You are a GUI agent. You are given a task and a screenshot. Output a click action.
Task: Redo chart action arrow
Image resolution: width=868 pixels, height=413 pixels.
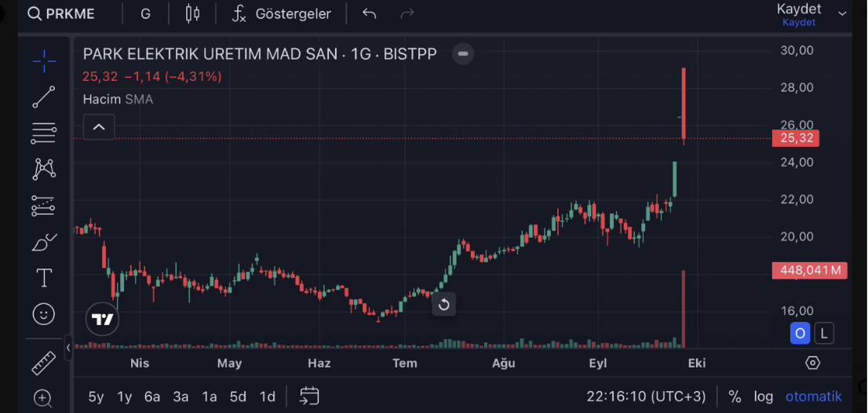407,14
